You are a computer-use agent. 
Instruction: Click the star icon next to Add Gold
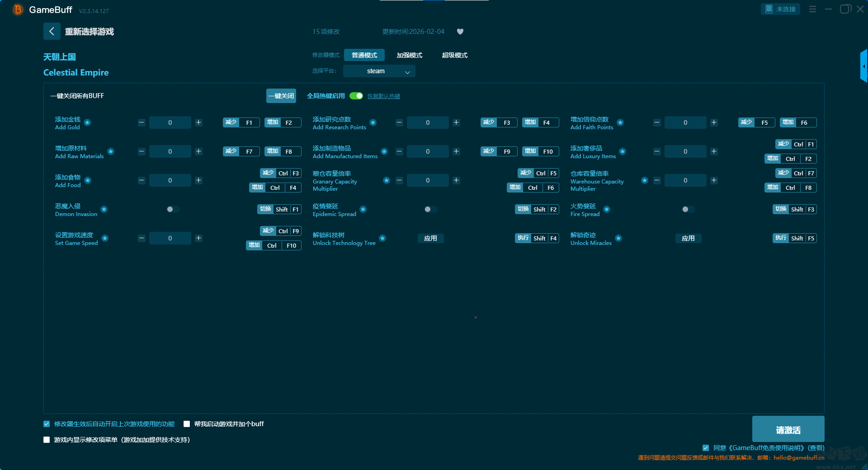pos(88,122)
